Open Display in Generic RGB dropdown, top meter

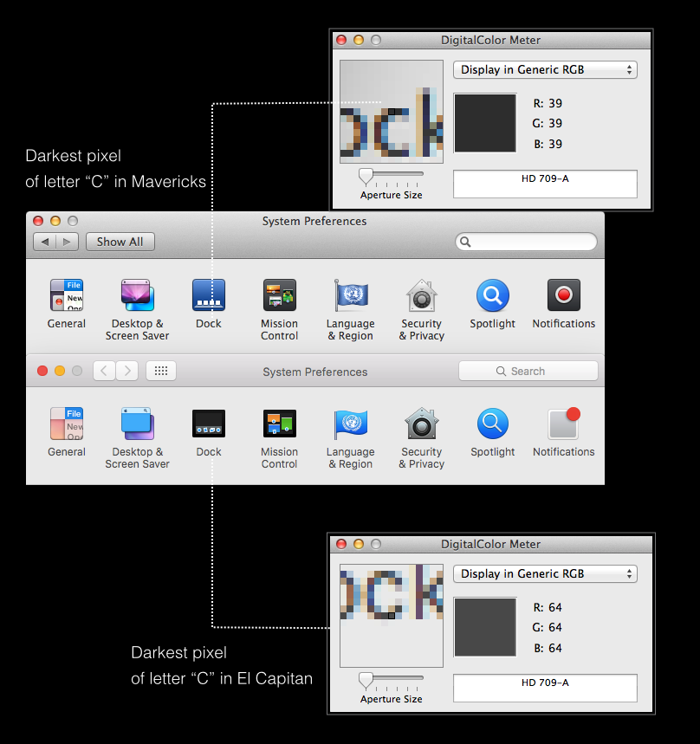click(x=545, y=70)
